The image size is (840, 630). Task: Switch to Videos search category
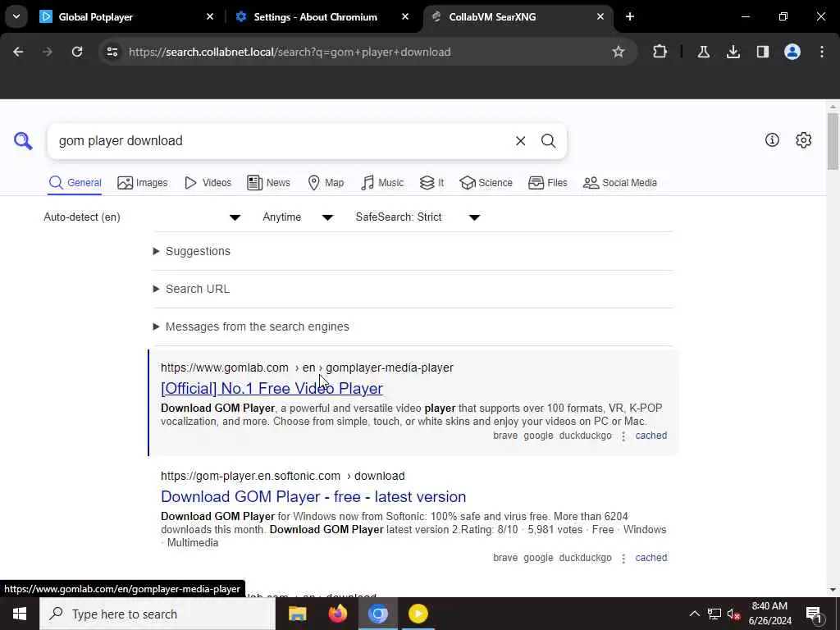[x=208, y=183]
